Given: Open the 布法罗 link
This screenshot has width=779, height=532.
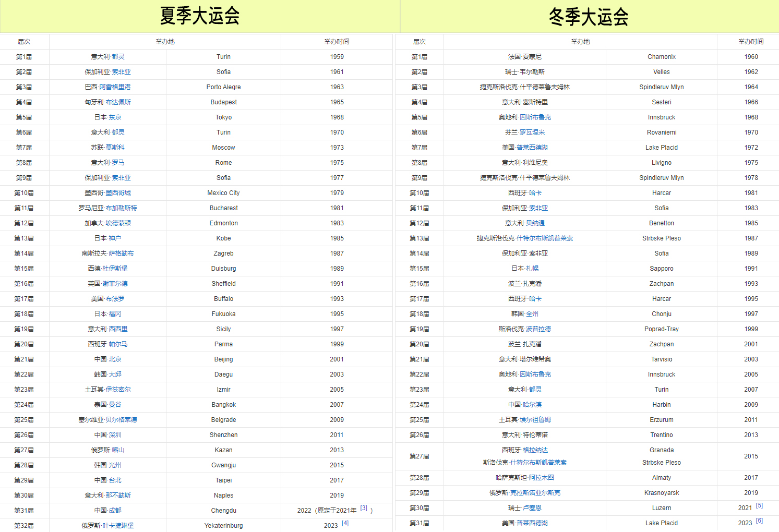Looking at the screenshot, I should 115,299.
